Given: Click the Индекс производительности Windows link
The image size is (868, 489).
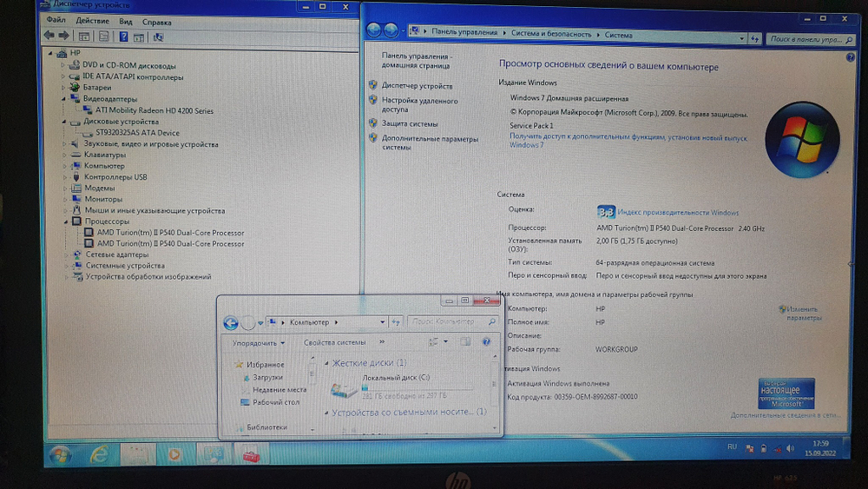Looking at the screenshot, I should click(x=678, y=213).
